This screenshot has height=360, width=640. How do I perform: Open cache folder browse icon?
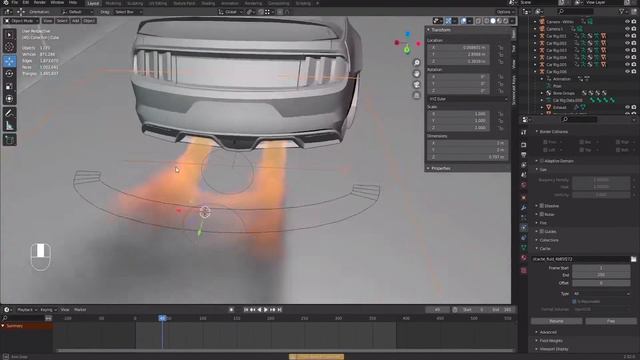tap(633, 259)
